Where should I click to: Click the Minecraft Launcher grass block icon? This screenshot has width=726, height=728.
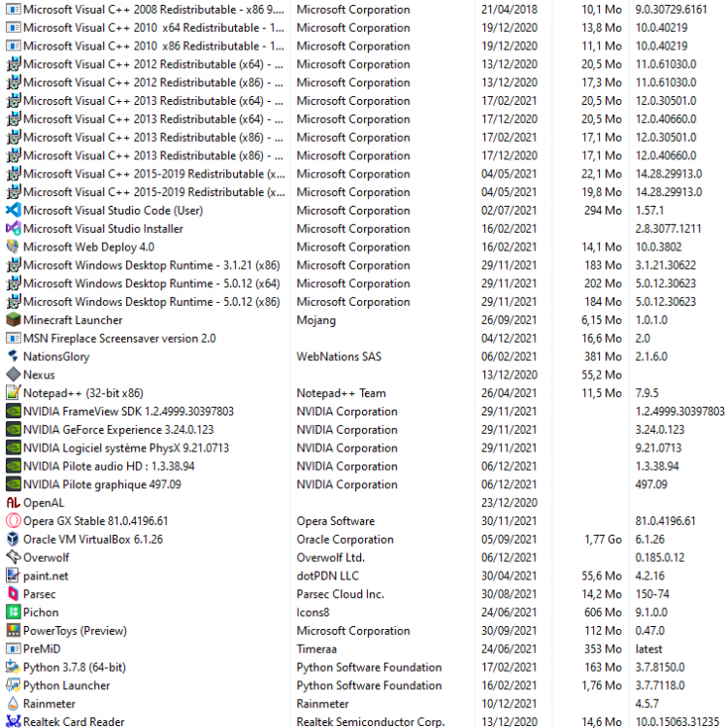[13, 320]
